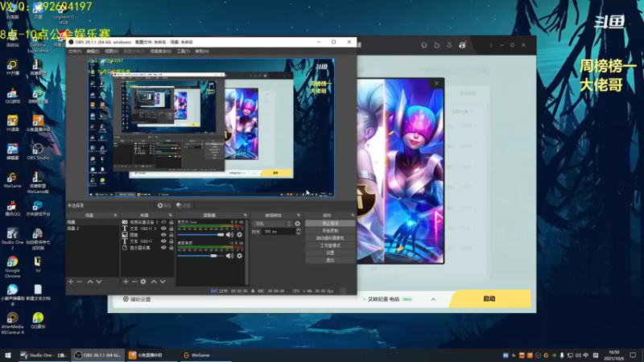The height and width of the screenshot is (362, 644).
Task: Move the source up in Sources panel
Action: (154, 282)
